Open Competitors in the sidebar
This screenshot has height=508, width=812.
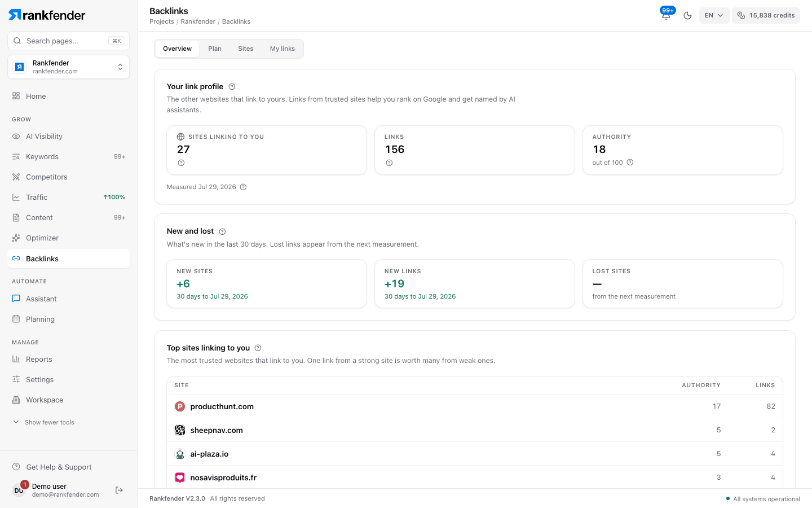69,177
